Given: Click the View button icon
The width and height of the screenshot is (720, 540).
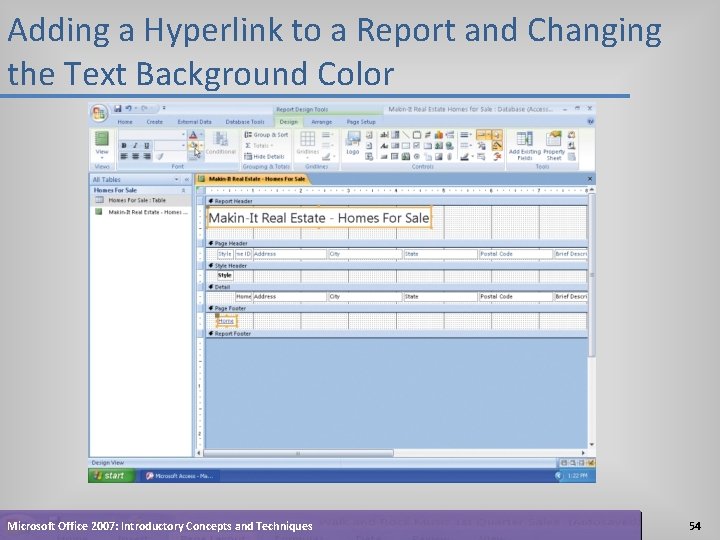Looking at the screenshot, I should [x=101, y=138].
